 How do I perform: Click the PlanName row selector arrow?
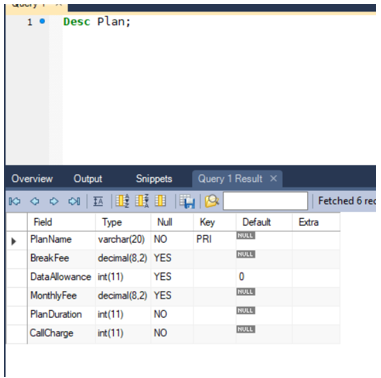click(14, 241)
